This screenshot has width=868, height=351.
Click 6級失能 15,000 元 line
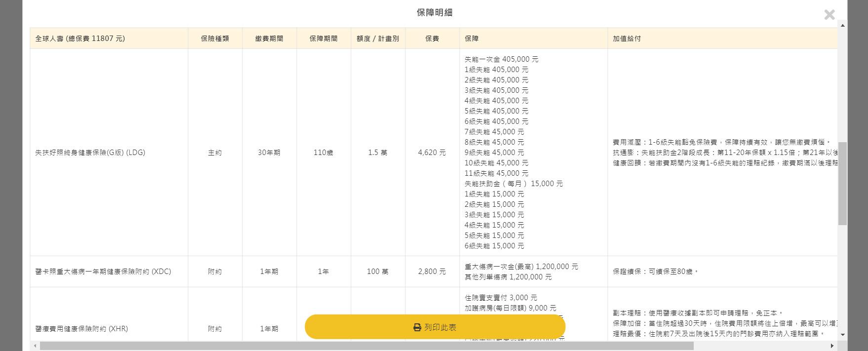tap(494, 246)
